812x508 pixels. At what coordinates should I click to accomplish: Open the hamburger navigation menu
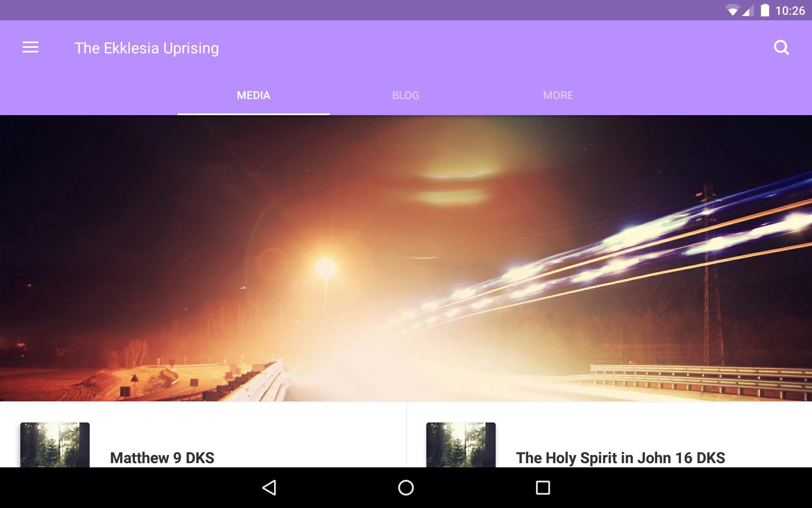tap(30, 47)
